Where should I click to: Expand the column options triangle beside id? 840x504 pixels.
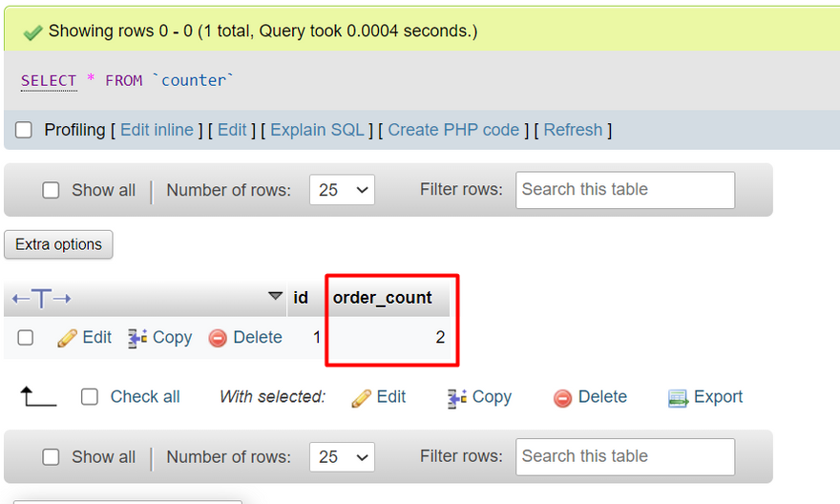click(276, 297)
